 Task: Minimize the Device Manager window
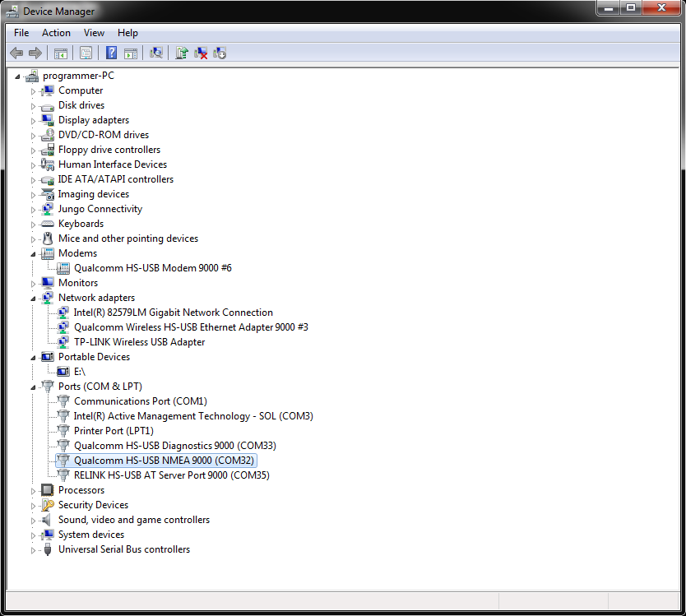[x=608, y=7]
